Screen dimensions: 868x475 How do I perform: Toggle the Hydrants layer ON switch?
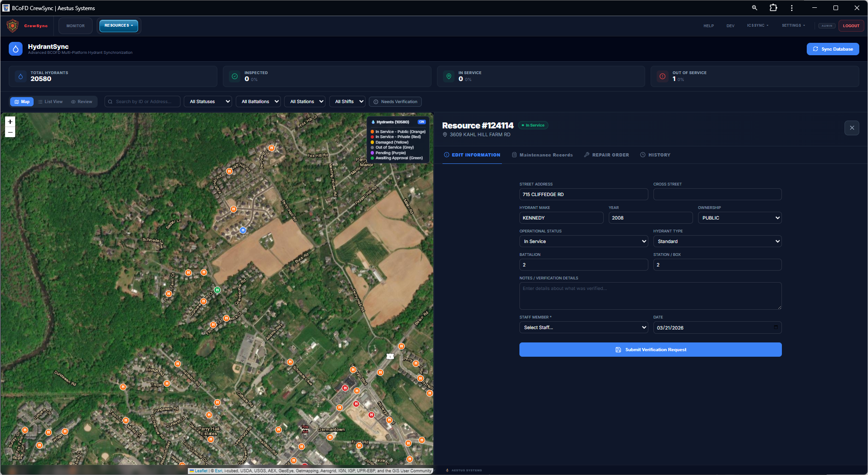[x=421, y=122]
